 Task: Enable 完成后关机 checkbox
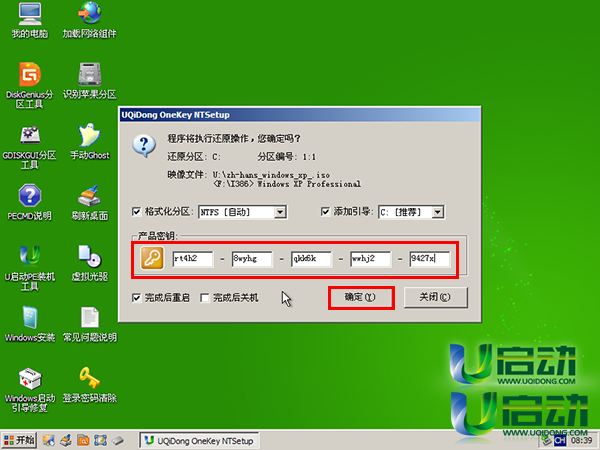[206, 298]
